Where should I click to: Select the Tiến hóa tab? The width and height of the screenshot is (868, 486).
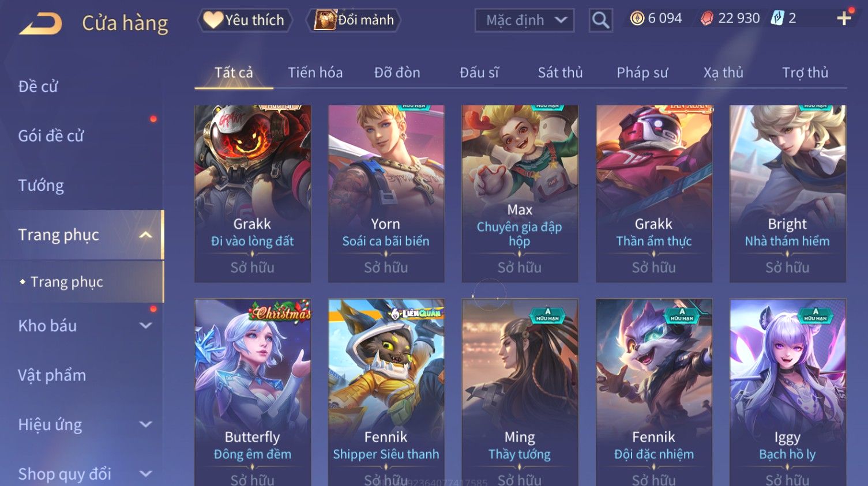point(315,73)
